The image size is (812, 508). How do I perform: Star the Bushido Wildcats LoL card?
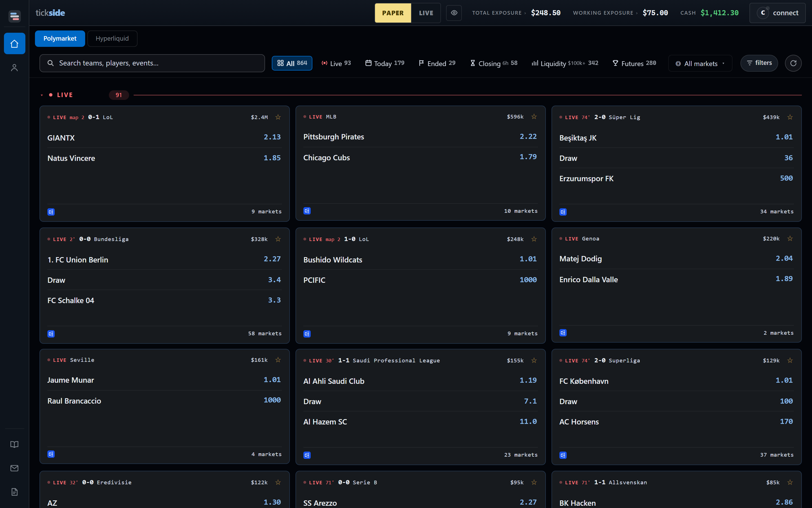pos(534,239)
